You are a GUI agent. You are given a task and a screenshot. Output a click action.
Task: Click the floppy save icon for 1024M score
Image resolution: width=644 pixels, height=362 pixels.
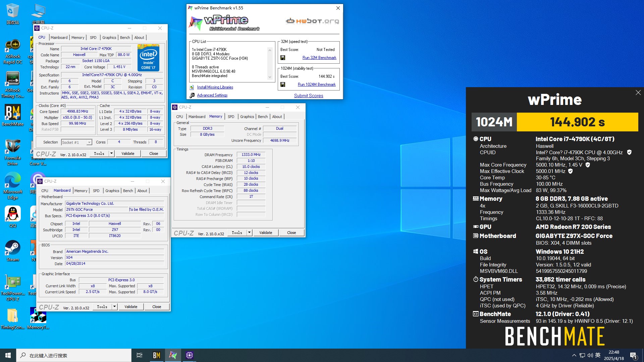[283, 84]
